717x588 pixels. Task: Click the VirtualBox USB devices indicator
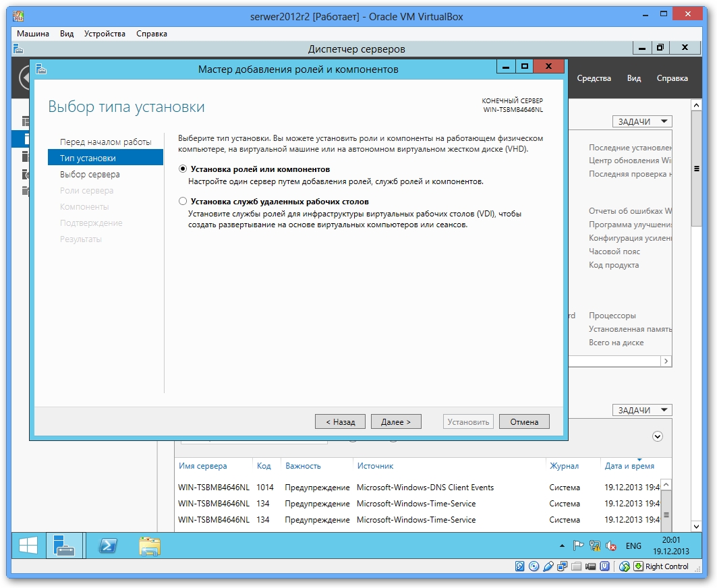pyautogui.click(x=548, y=566)
